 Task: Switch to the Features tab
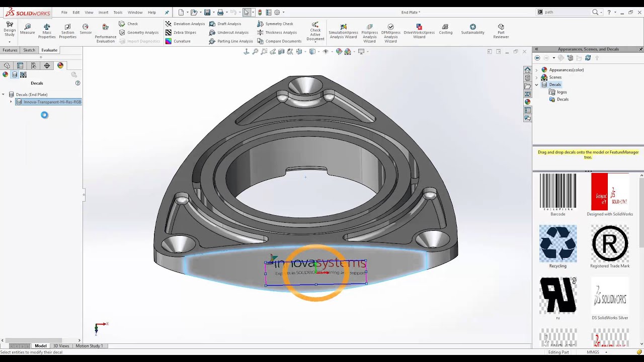point(10,50)
